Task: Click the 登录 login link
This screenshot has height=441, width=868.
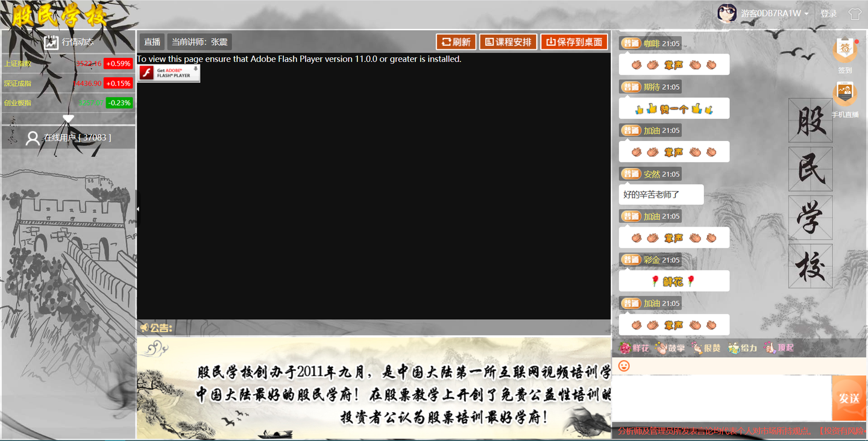Action: (829, 14)
